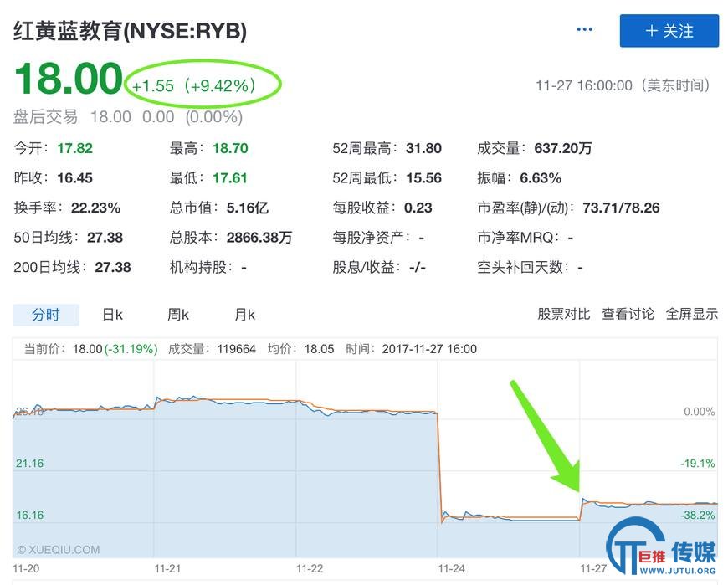728x585 pixels.
Task: Switch to the 月k chart tab
Action: point(244,315)
